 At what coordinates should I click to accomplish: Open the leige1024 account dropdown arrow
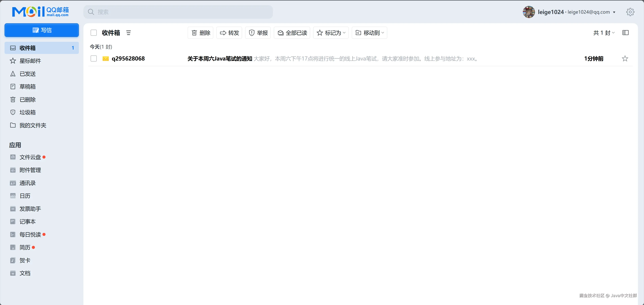(614, 12)
